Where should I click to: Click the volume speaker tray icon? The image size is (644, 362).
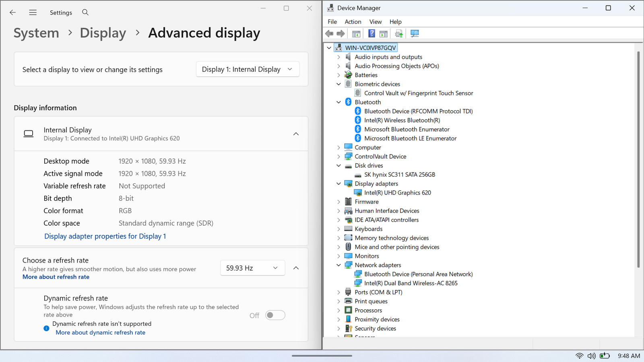(591, 356)
